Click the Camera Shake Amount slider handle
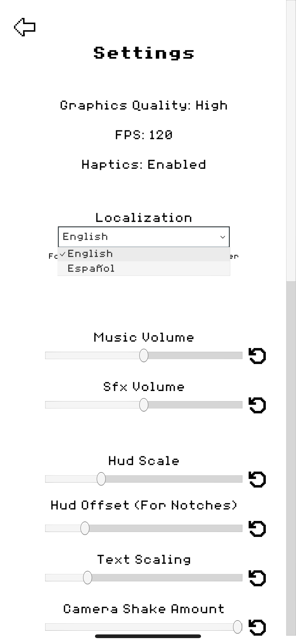This screenshot has width=296, height=644. coord(237,627)
